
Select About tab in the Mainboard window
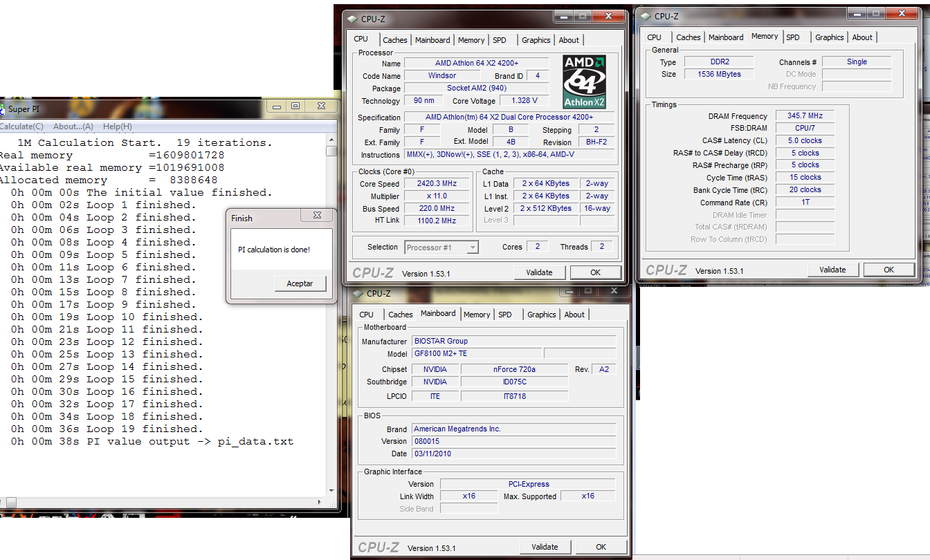(x=574, y=315)
